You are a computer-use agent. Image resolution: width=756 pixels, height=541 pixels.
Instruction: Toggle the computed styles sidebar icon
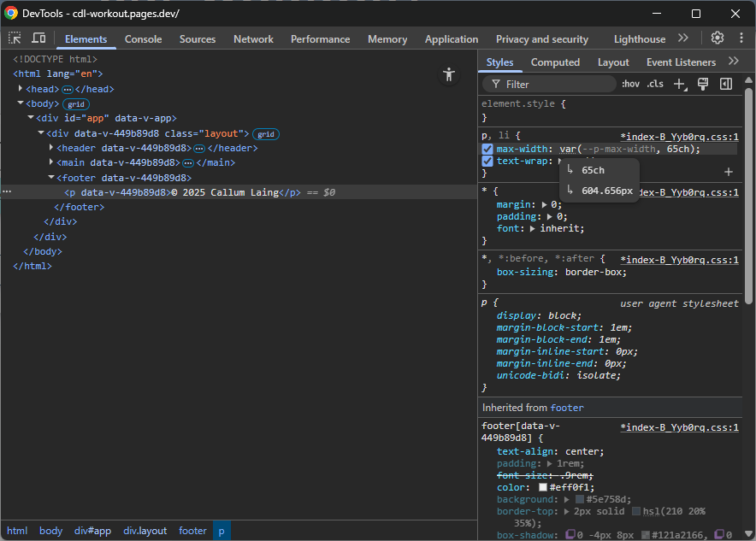(x=726, y=84)
